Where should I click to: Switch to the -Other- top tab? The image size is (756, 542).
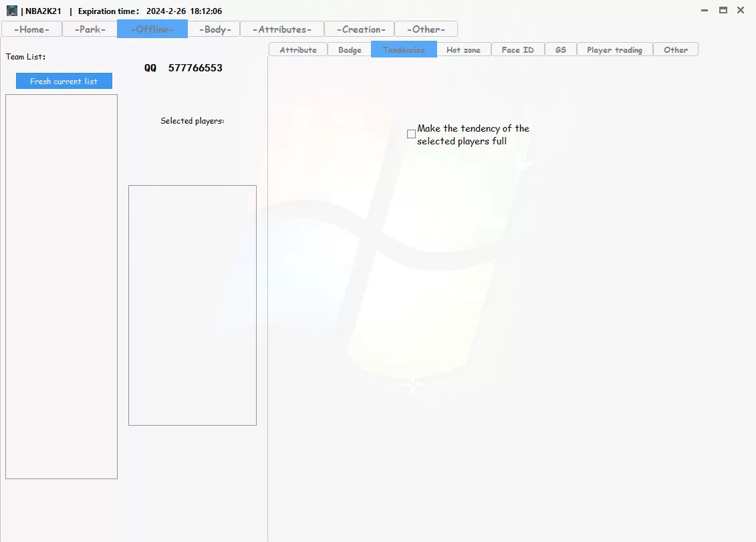[x=426, y=29]
